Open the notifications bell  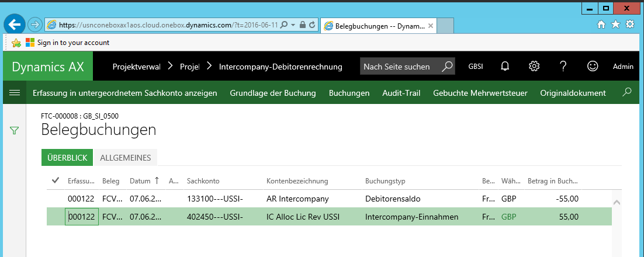coord(505,67)
